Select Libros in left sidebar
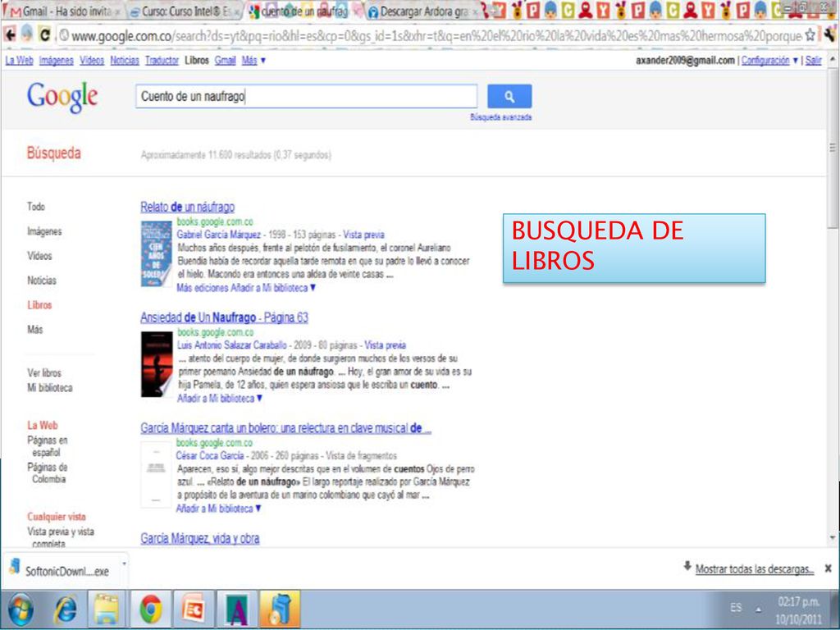 click(39, 305)
